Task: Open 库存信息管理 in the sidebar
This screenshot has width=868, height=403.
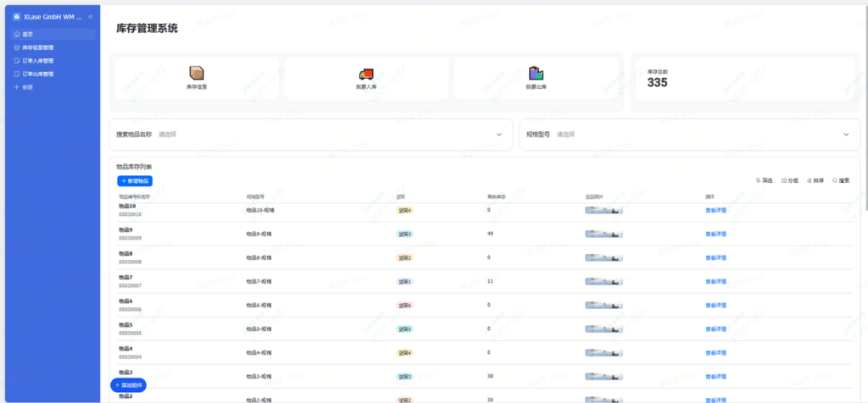Action: (x=38, y=47)
